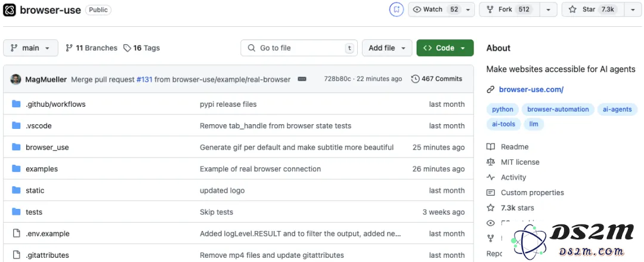Click the folder icon for .vscode
644x262 pixels.
coord(17,125)
